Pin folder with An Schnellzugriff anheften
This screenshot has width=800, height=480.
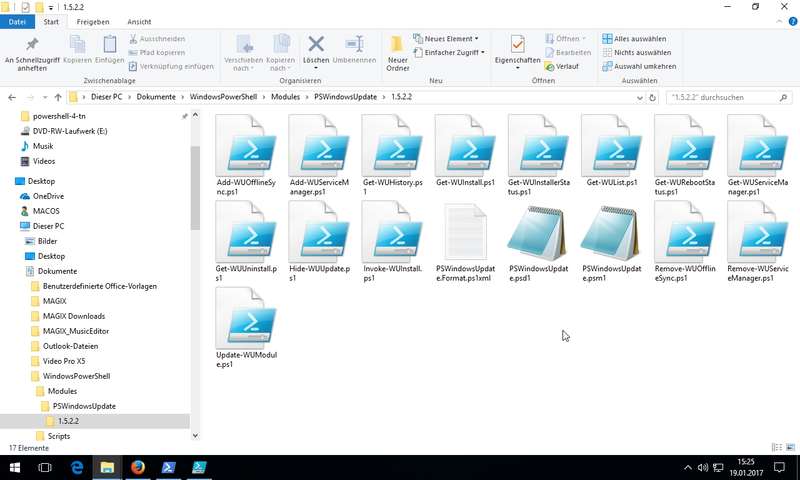(32, 53)
